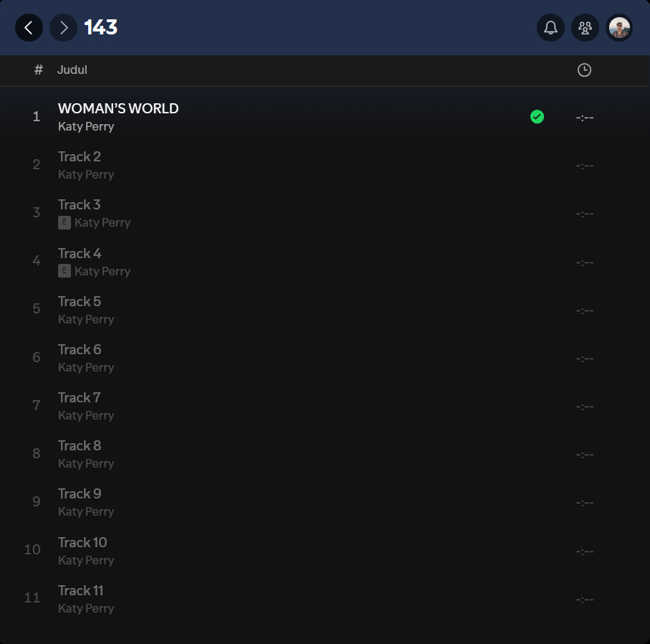650x644 pixels.
Task: Click row number 8 of Track 8
Action: click(37, 453)
